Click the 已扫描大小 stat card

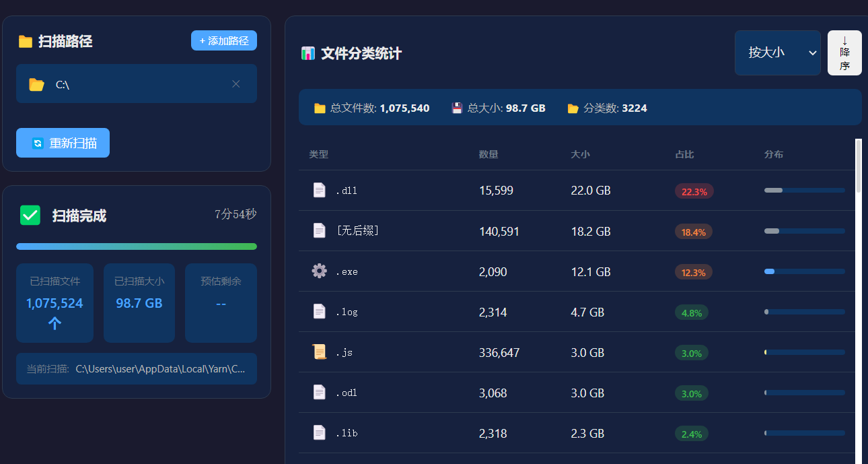point(139,303)
